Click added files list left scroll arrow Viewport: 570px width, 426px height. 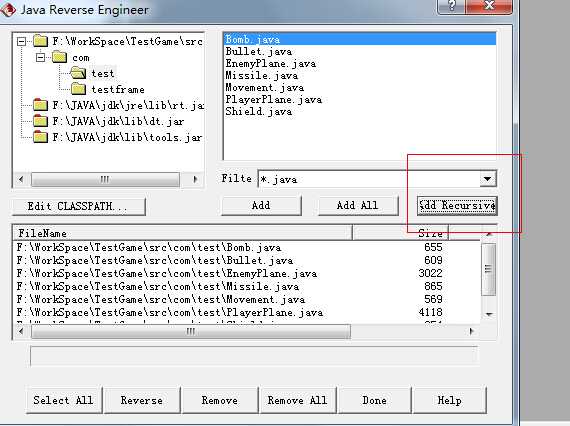[x=21, y=331]
